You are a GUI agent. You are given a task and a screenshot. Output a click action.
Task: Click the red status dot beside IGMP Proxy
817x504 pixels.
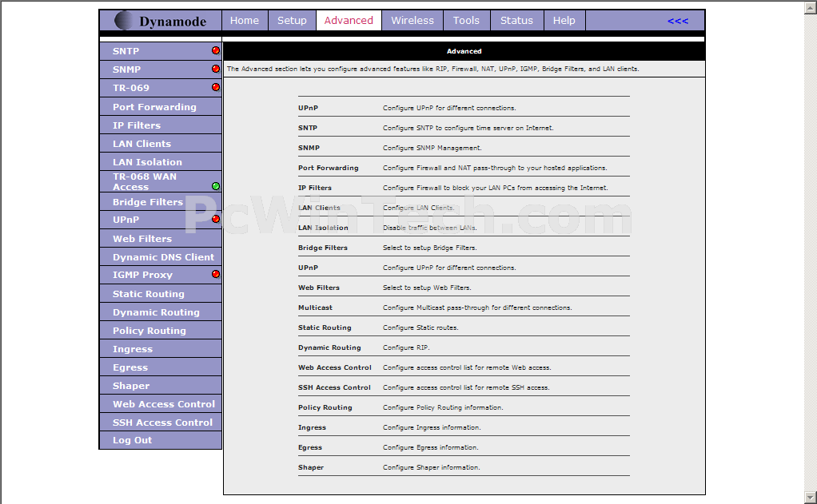tap(216, 274)
